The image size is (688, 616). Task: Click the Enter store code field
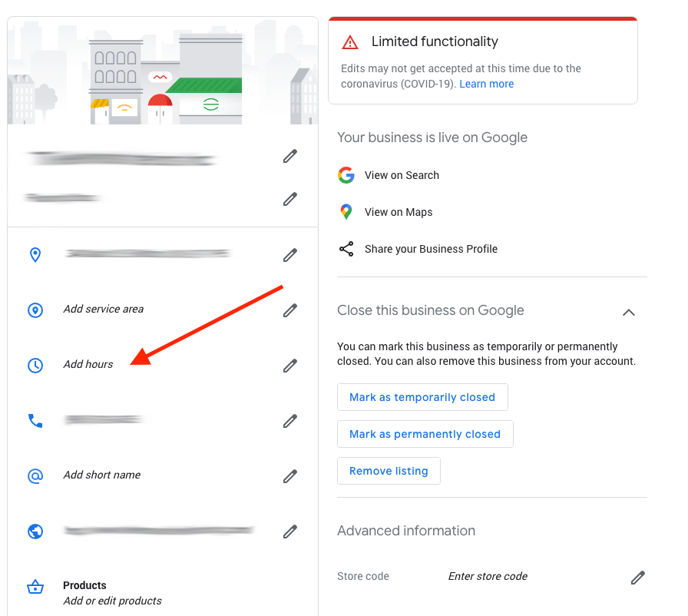(488, 576)
